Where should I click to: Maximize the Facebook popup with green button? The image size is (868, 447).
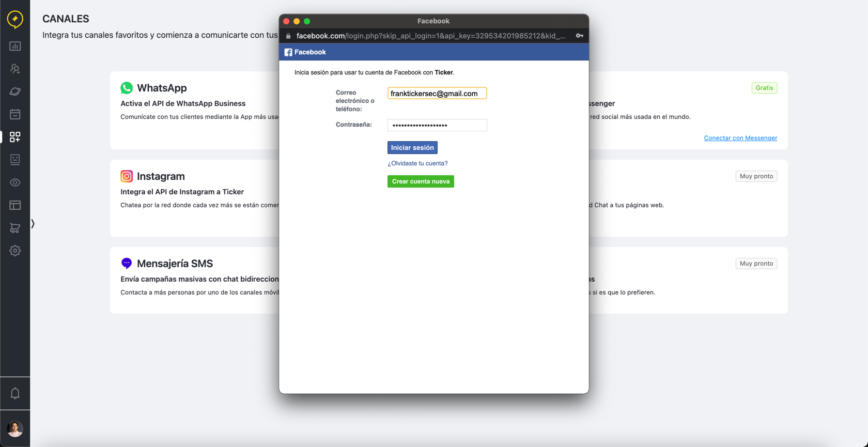307,21
